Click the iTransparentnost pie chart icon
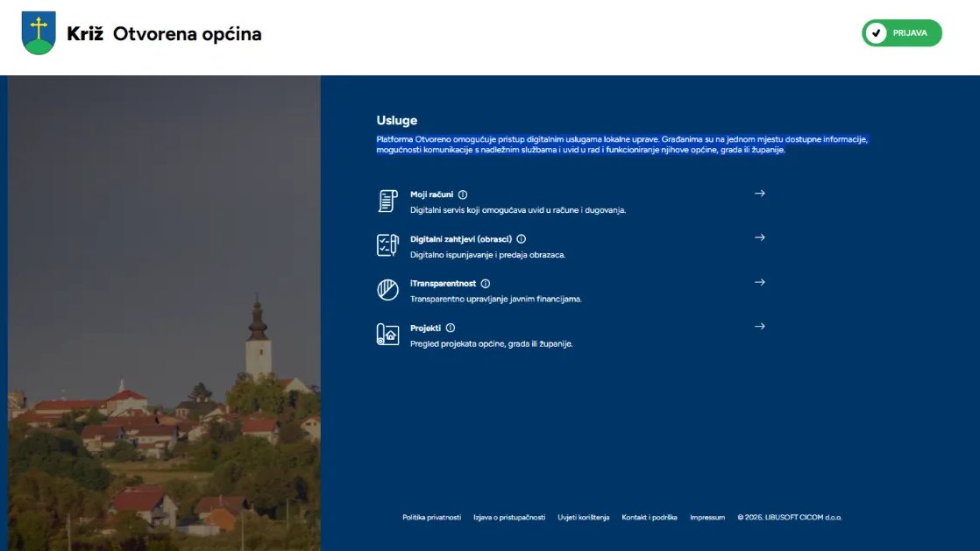This screenshot has height=551, width=980. tap(387, 290)
